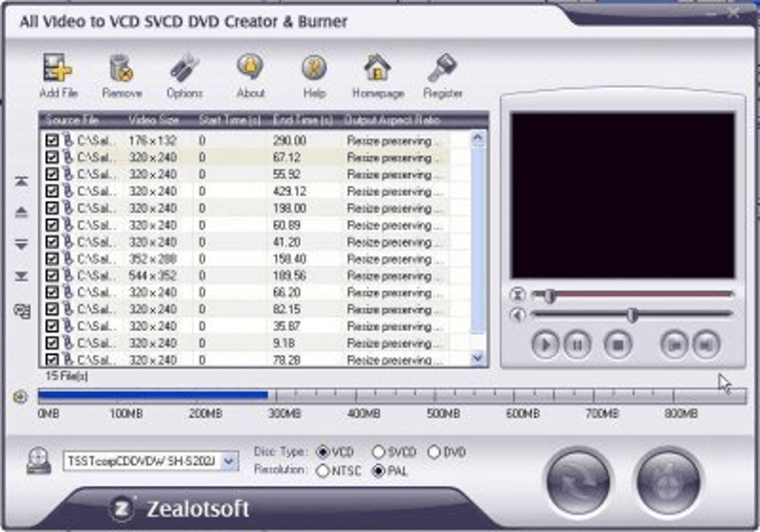
Task: Move selected file up one position
Action: pyautogui.click(x=22, y=212)
